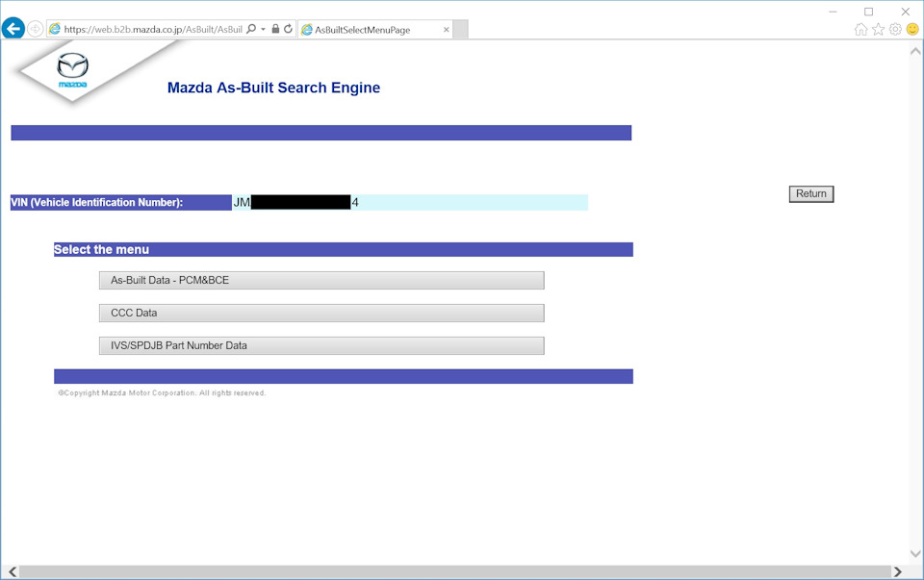Refresh the page with the reload icon

tap(288, 29)
